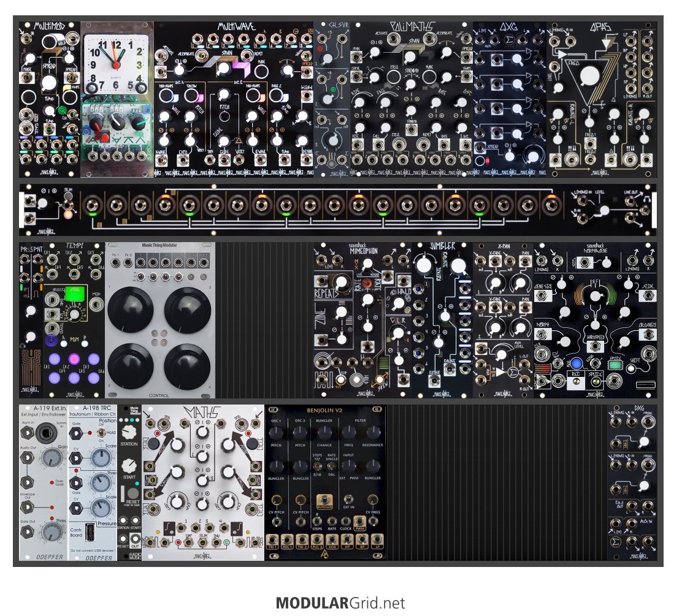The width and height of the screenshot is (682, 616).
Task: Click the large FREQ knob on QPAS
Action: click(590, 75)
